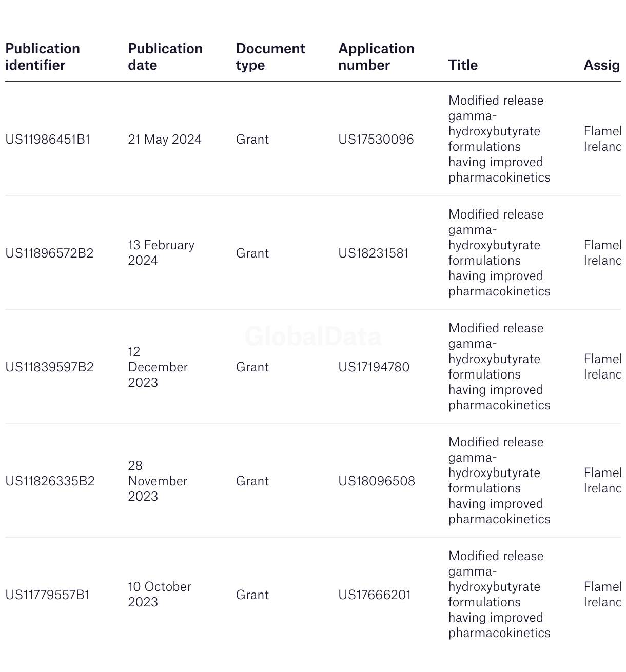Viewport: 626px width, 672px height.
Task: Select application number US17194780
Action: (374, 367)
